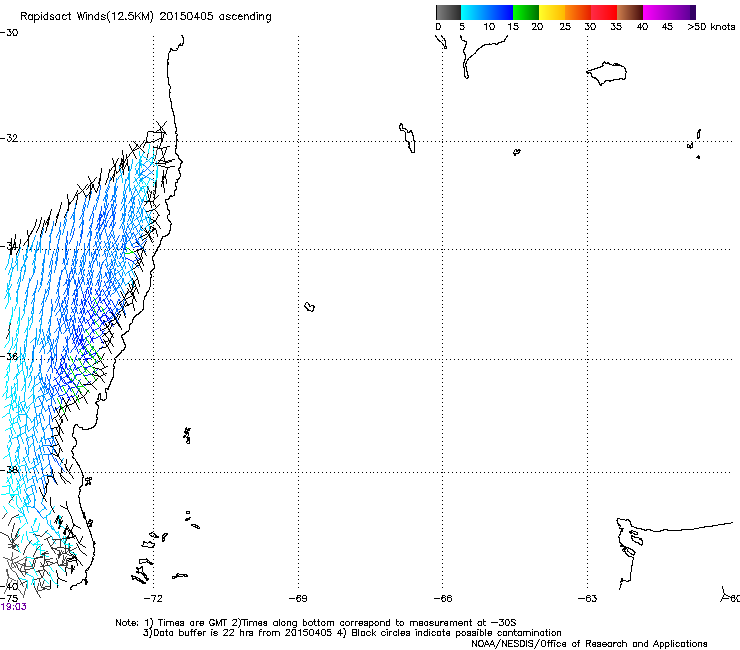The height and width of the screenshot is (650, 740).
Task: Click the 'NOAA/NESDIS/Office of Research and Applications' credit
Action: coord(589,644)
